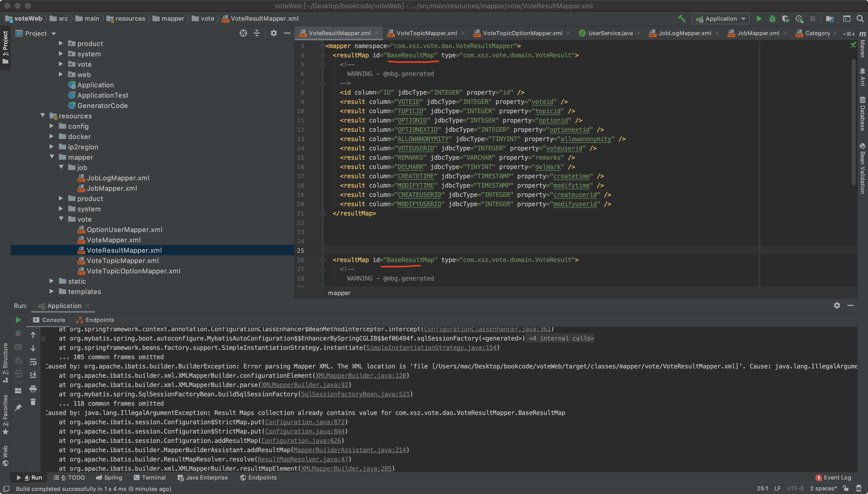Select VoteMapper.xml in project tree

coord(113,240)
